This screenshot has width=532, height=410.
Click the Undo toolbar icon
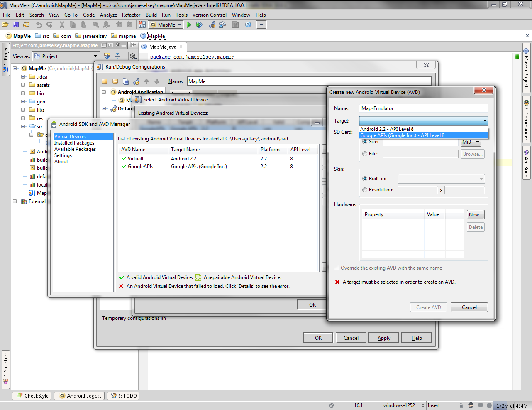39,25
